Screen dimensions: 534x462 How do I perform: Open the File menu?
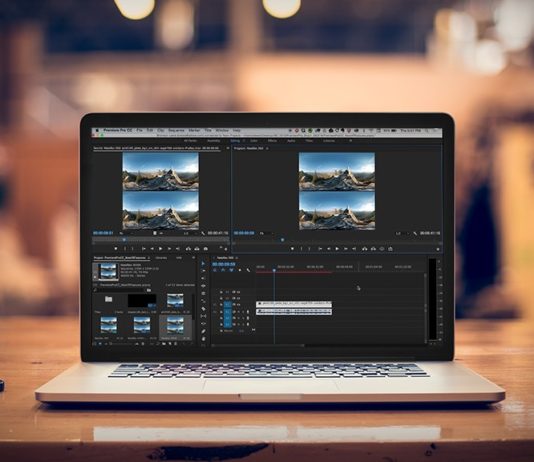click(x=139, y=130)
